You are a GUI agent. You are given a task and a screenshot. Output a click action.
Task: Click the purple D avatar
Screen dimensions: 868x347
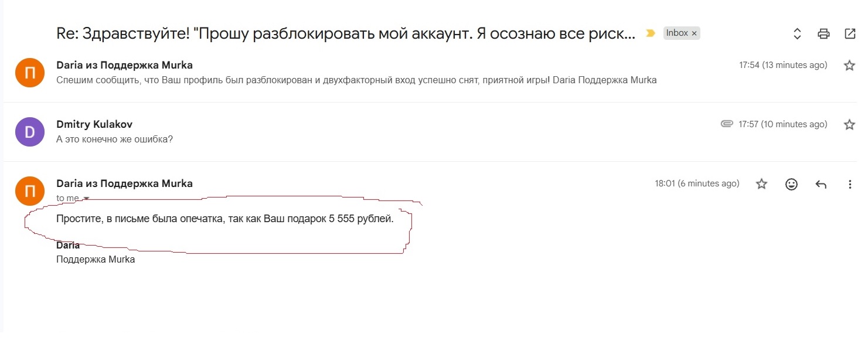(30, 132)
